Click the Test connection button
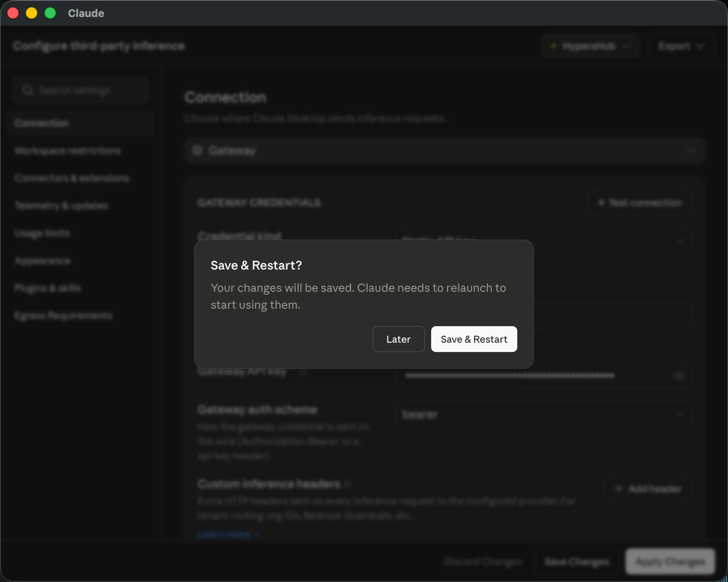Viewport: 728px width, 582px height. pyautogui.click(x=641, y=202)
